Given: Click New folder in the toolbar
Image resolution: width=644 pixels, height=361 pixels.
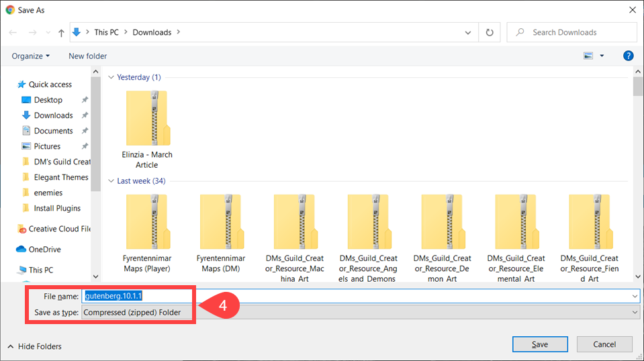Looking at the screenshot, I should pos(87,56).
